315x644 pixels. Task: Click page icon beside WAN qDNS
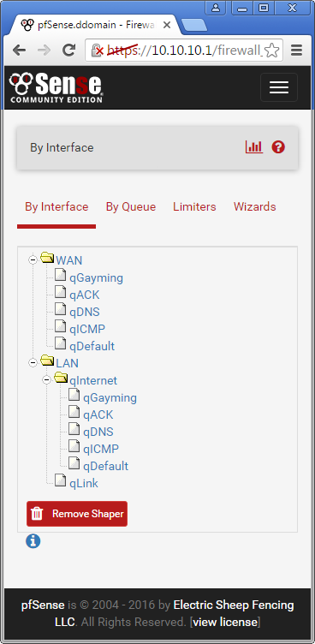tap(61, 310)
